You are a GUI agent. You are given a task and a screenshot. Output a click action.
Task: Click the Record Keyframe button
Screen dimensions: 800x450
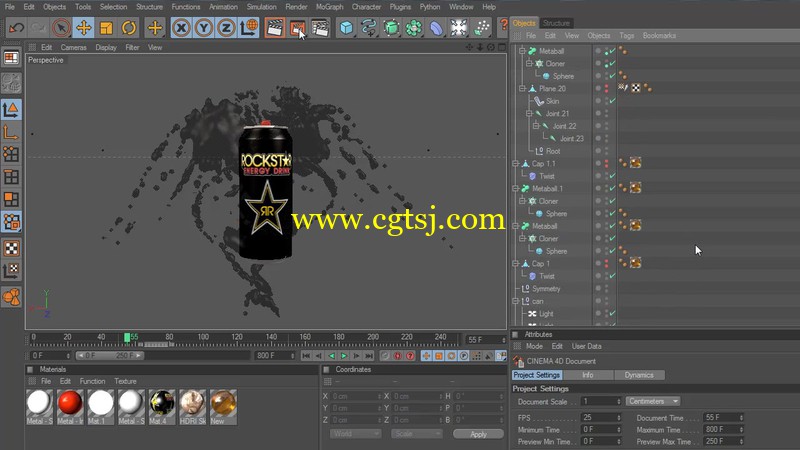tap(385, 356)
